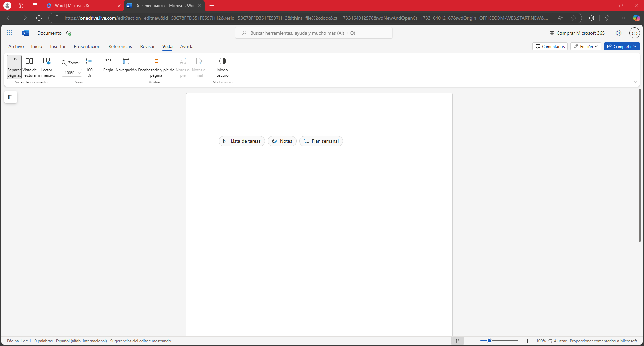Click the Lista de tareas suggestion
644x346 pixels.
(x=242, y=141)
